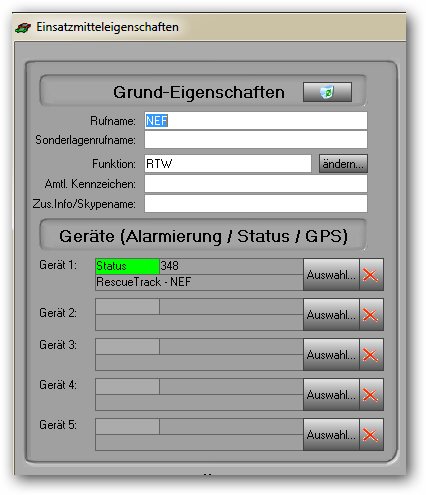Screen dimensions: 426x495
Task: Click red X beside Gerät 4
Action: [371, 395]
